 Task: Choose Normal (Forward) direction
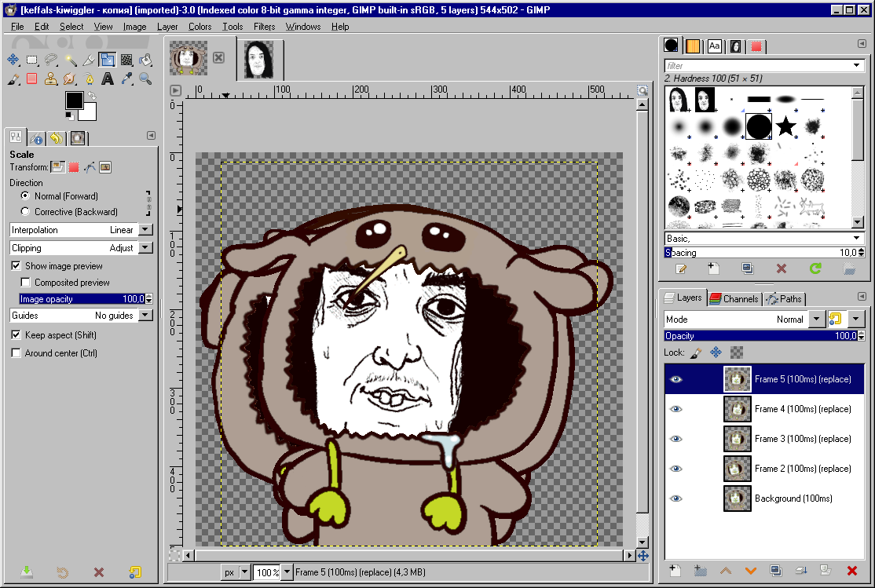pyautogui.click(x=25, y=195)
